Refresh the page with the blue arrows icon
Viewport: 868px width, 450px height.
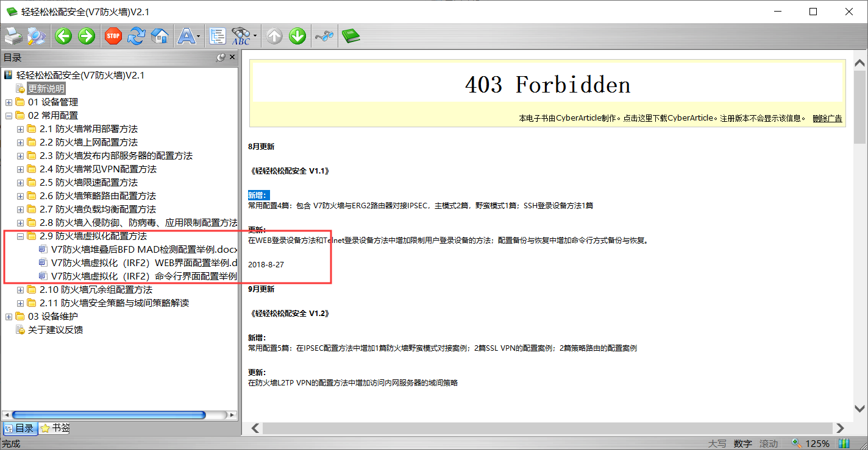(137, 37)
